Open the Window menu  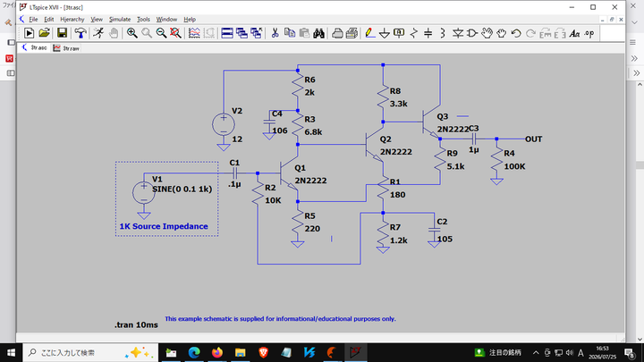(x=166, y=20)
